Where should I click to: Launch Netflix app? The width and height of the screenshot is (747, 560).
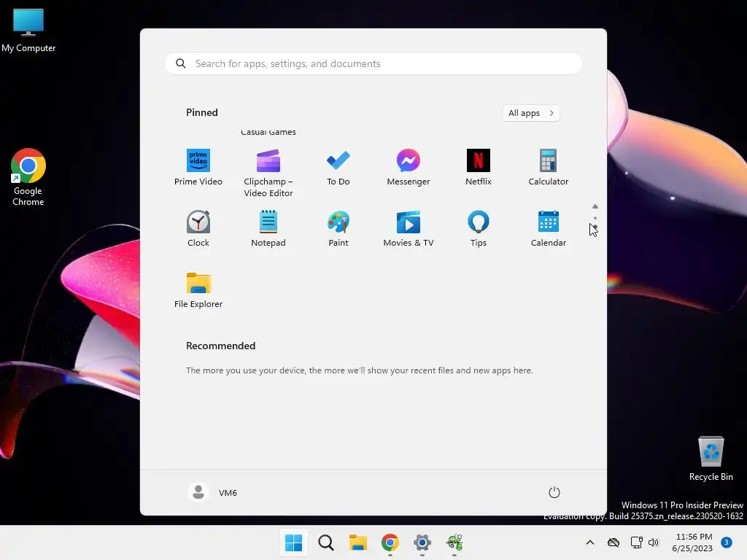[479, 168]
